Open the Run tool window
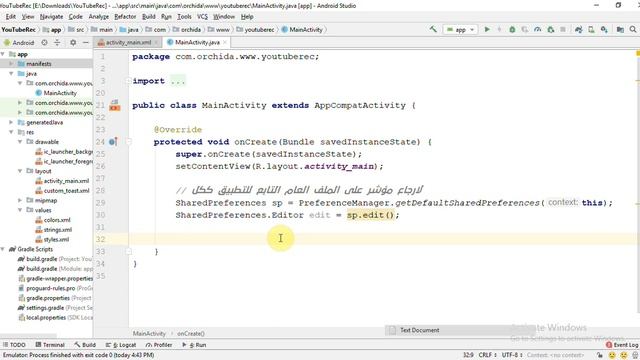640x360 pixels. click(194, 345)
